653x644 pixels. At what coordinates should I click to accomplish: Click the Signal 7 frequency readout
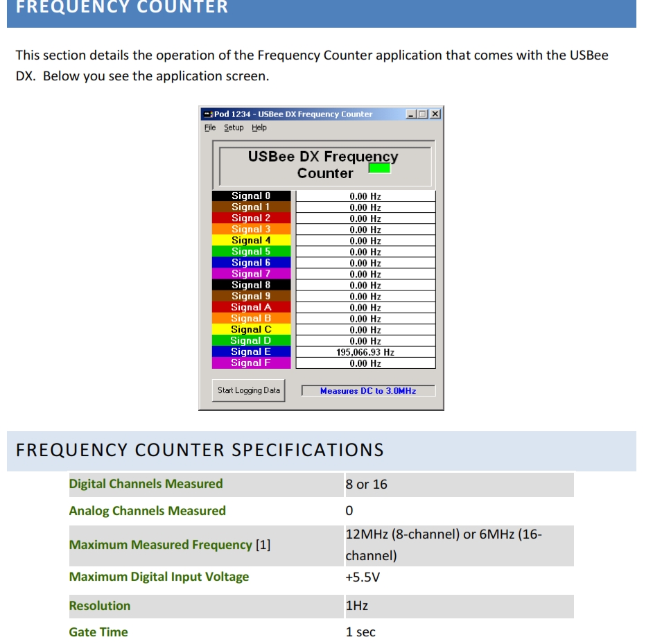pyautogui.click(x=365, y=274)
